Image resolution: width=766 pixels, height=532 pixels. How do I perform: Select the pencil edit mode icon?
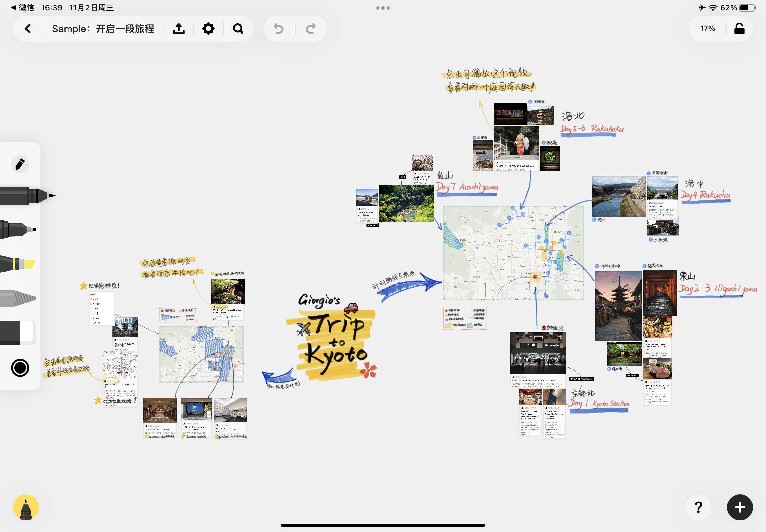tap(20, 164)
